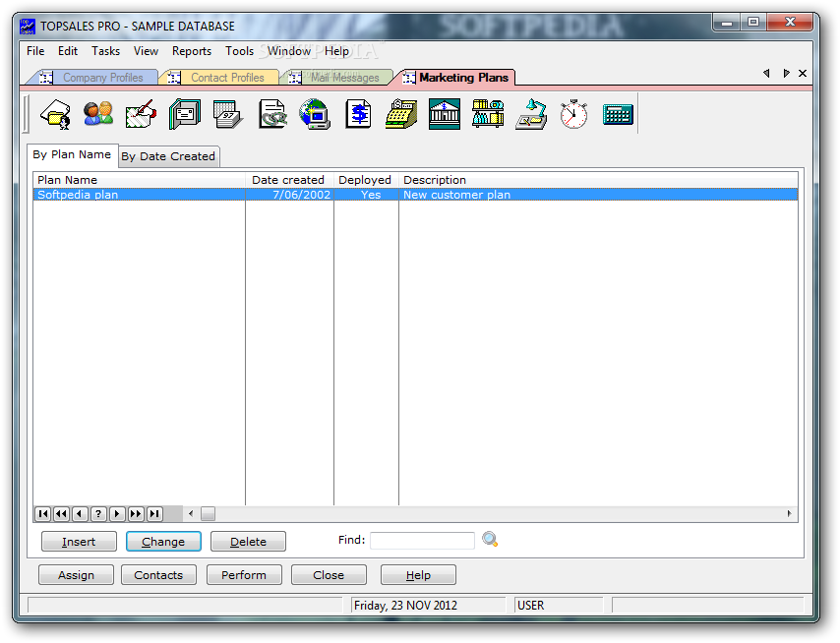Click the Delete button
840x643 pixels.
[248, 542]
